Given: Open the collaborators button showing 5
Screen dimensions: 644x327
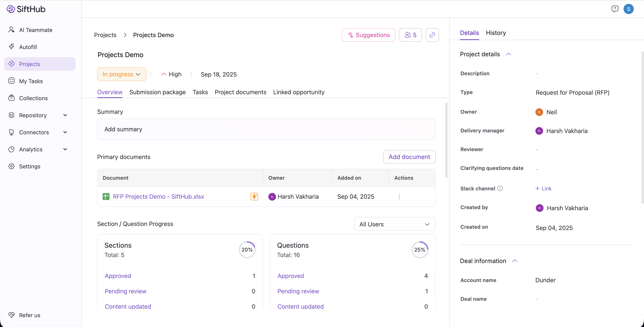Looking at the screenshot, I should (410, 35).
